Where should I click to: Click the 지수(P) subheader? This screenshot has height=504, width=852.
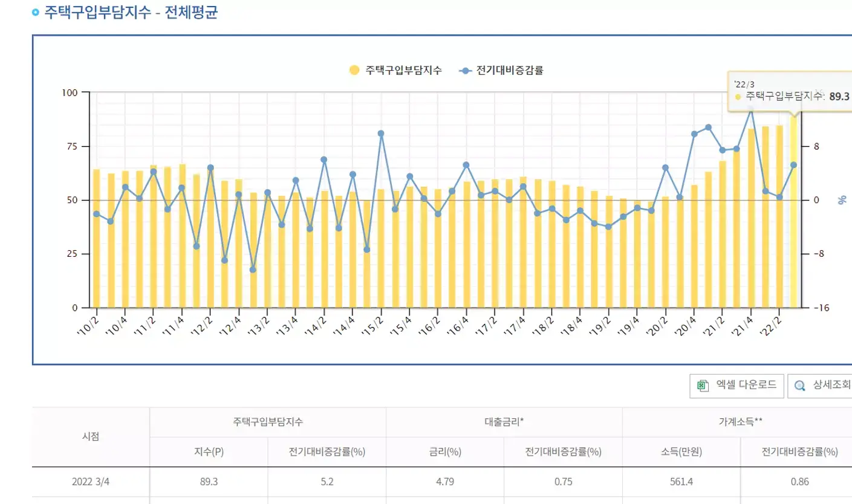coord(209,451)
